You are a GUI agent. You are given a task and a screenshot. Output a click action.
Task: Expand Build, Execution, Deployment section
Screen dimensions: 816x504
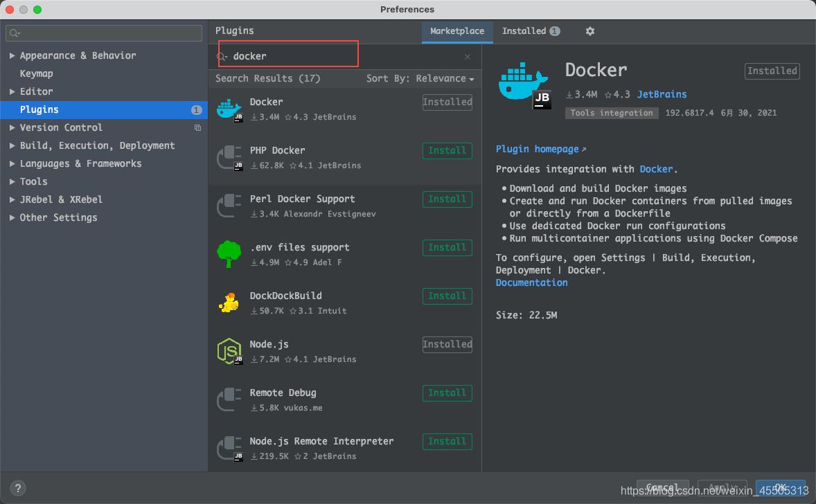(12, 145)
